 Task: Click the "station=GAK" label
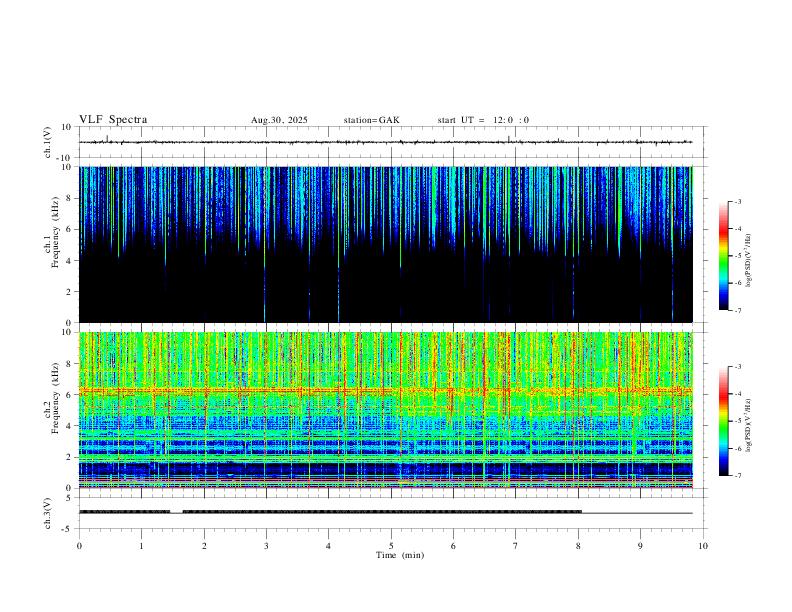[x=371, y=120]
